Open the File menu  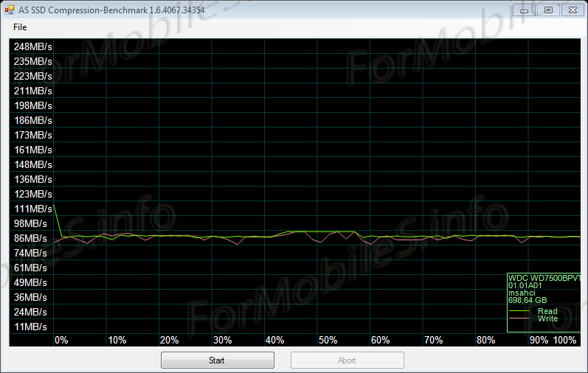(x=20, y=27)
